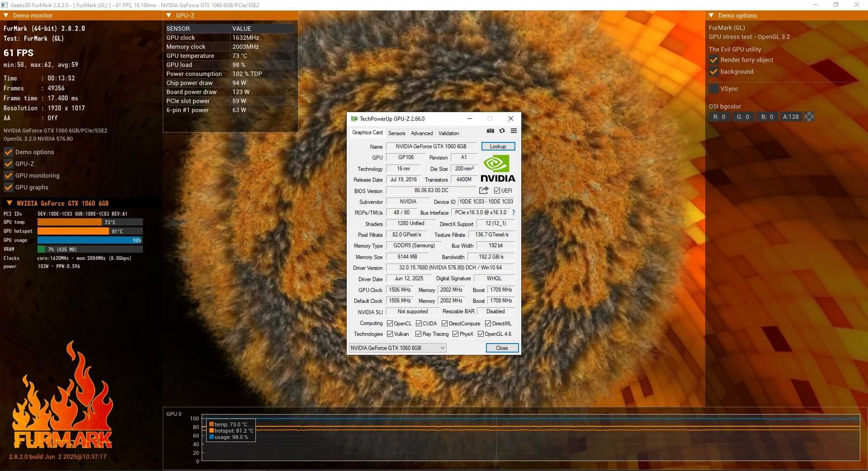Image resolution: width=868 pixels, height=471 pixels.
Task: Click the A:128 alpha value field
Action: tap(791, 117)
